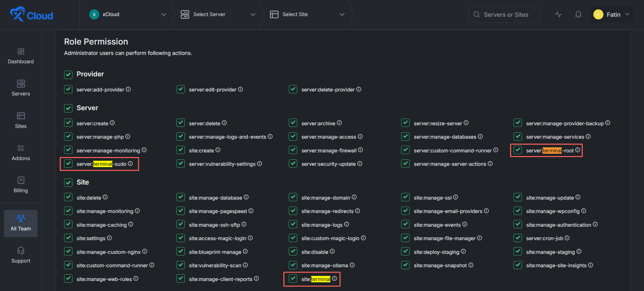Uncheck site:manage-snapshot permission

(405, 265)
